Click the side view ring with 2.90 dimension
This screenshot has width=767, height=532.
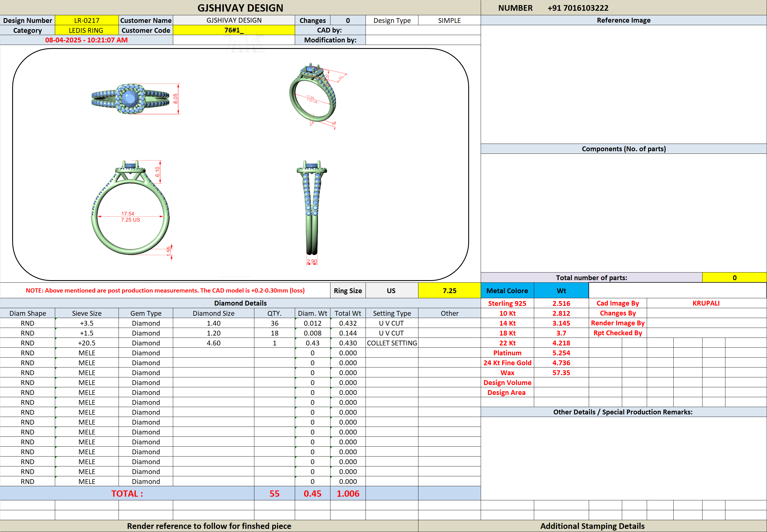[311, 208]
